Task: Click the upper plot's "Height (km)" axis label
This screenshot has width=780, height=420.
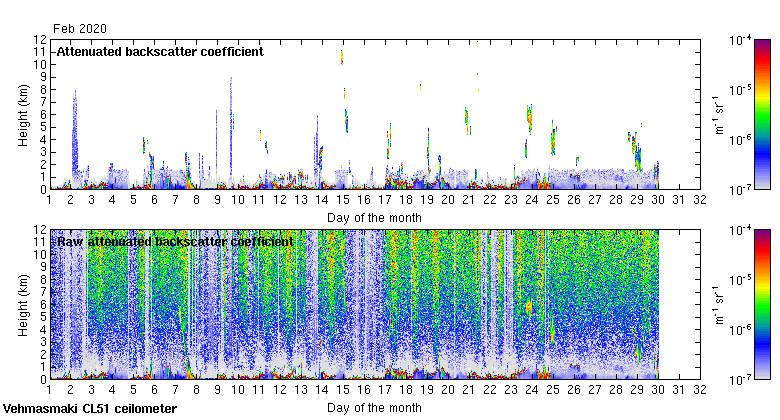Action: click(x=23, y=115)
